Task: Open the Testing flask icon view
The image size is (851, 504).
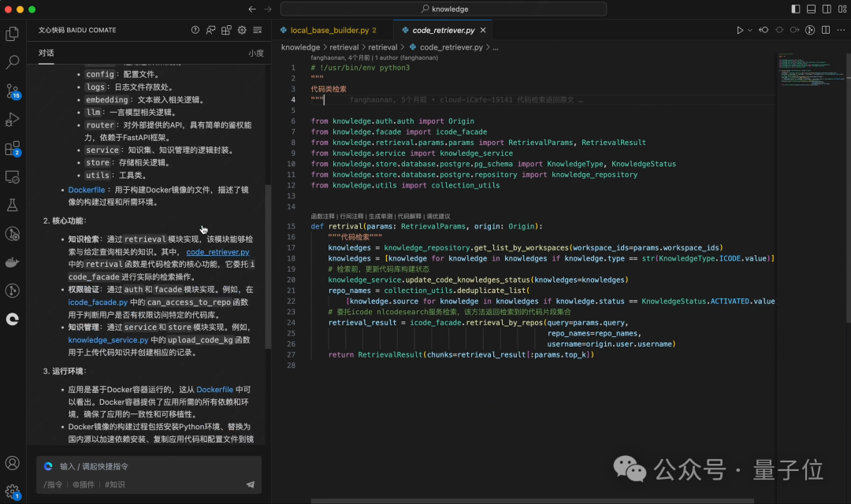Action: [13, 205]
